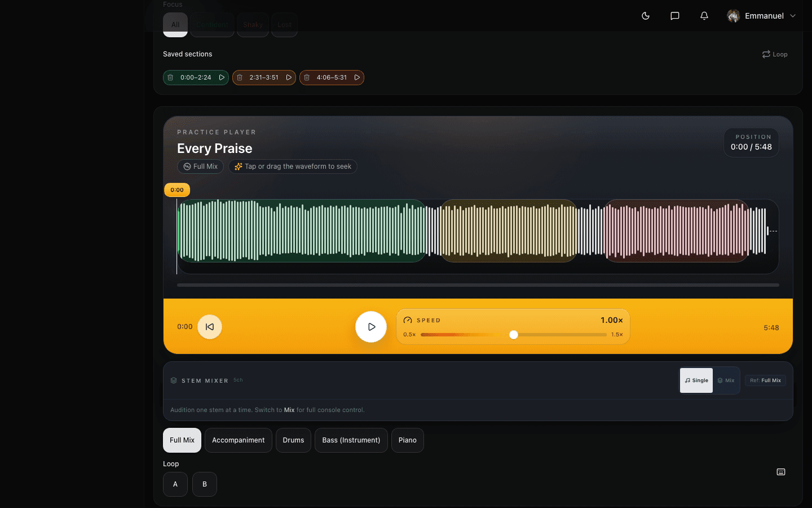Switch focus filter to All
The height and width of the screenshot is (508, 812).
175,24
